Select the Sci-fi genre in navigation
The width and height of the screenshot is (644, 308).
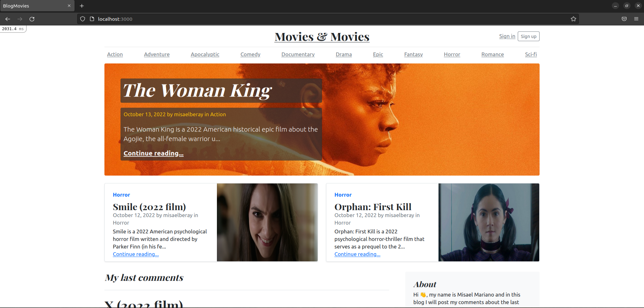531,54
